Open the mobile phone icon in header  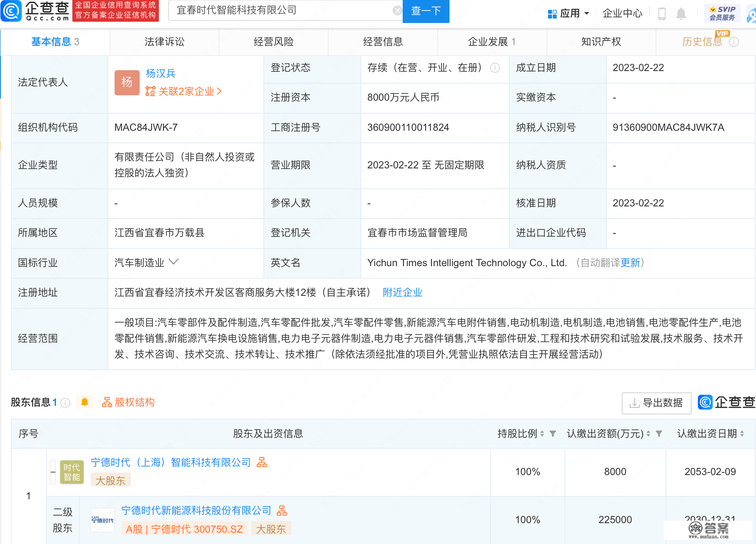point(662,13)
